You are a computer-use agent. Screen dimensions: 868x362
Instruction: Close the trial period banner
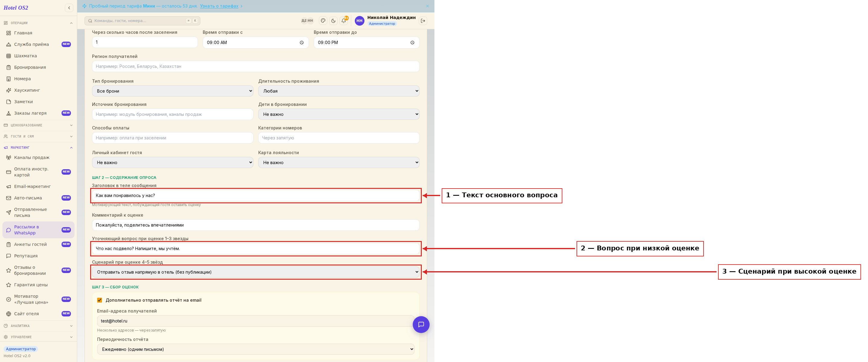point(427,6)
